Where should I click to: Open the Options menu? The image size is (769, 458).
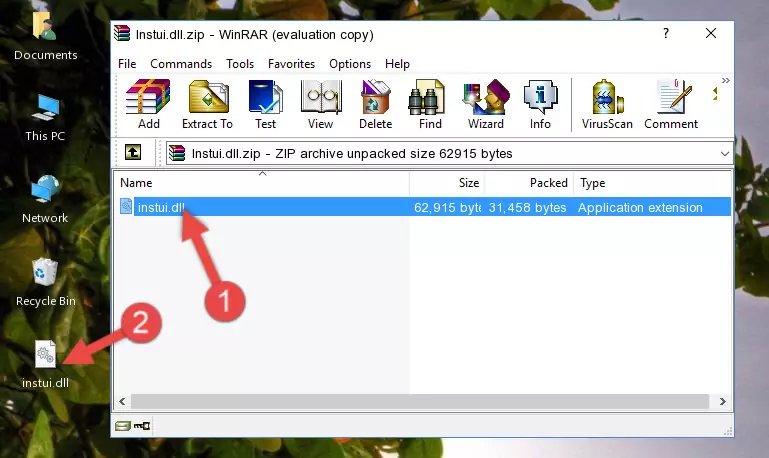350,64
